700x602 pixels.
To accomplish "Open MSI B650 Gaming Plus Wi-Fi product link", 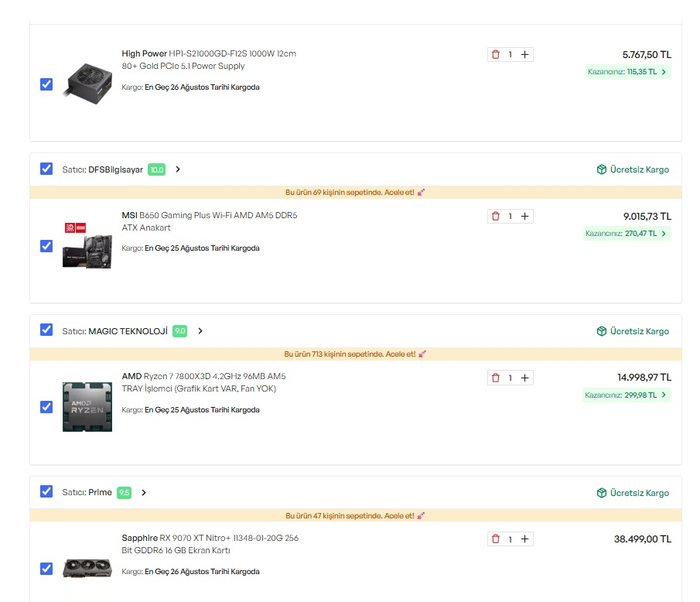I will (x=210, y=221).
